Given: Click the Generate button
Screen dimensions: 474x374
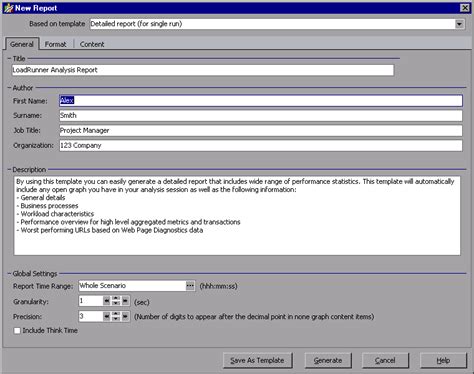Looking at the screenshot, I should tap(328, 360).
